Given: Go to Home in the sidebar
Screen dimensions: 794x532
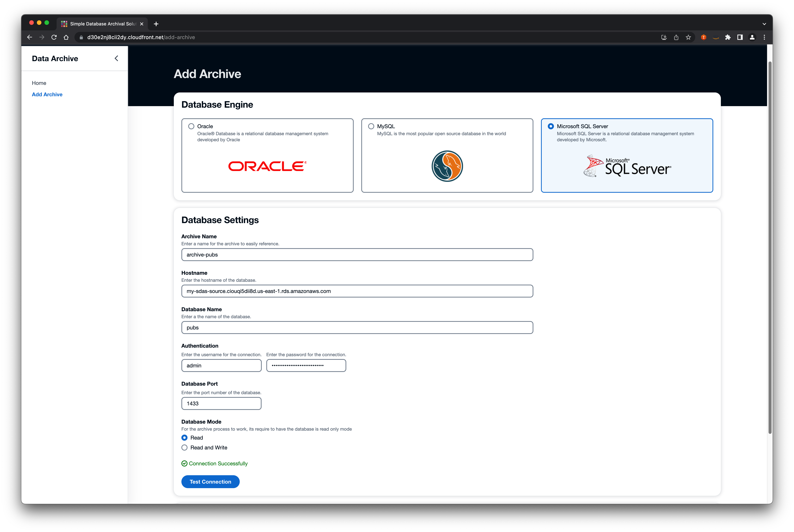Looking at the screenshot, I should point(39,83).
